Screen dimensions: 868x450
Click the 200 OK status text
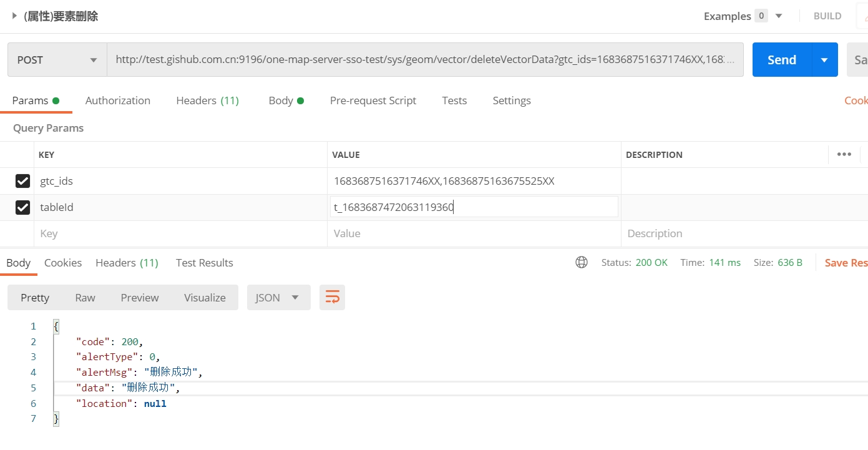pos(651,263)
